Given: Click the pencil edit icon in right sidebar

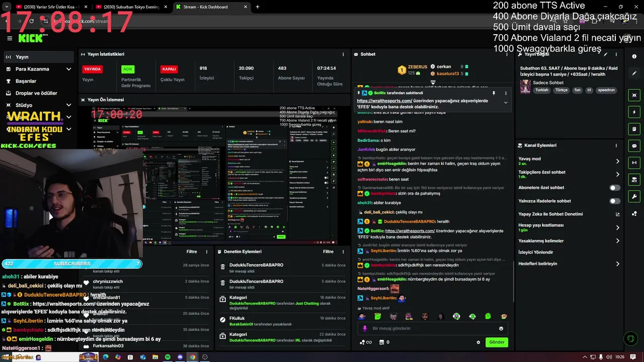Looking at the screenshot, I should 634,73.
